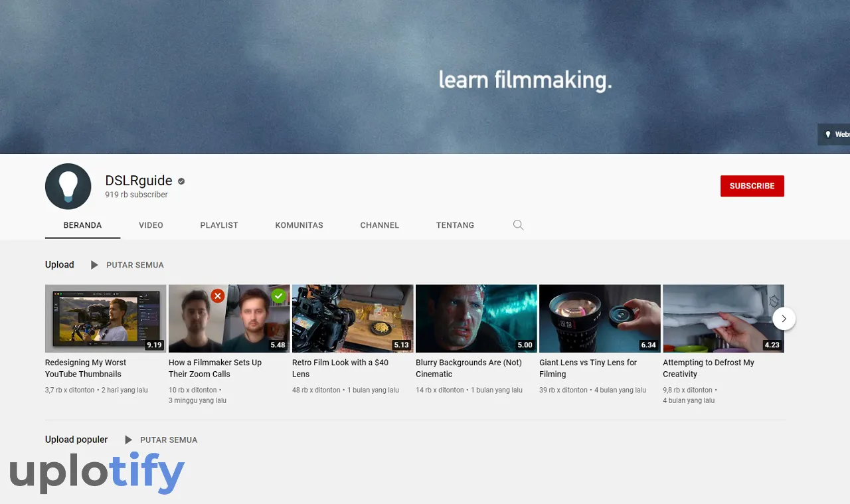Open the Zoom Calls video thumbnail

pyautogui.click(x=229, y=318)
